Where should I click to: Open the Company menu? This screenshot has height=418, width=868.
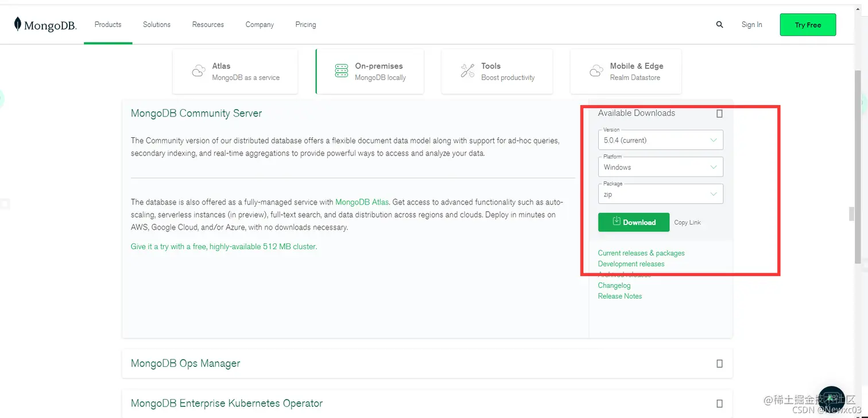point(259,25)
